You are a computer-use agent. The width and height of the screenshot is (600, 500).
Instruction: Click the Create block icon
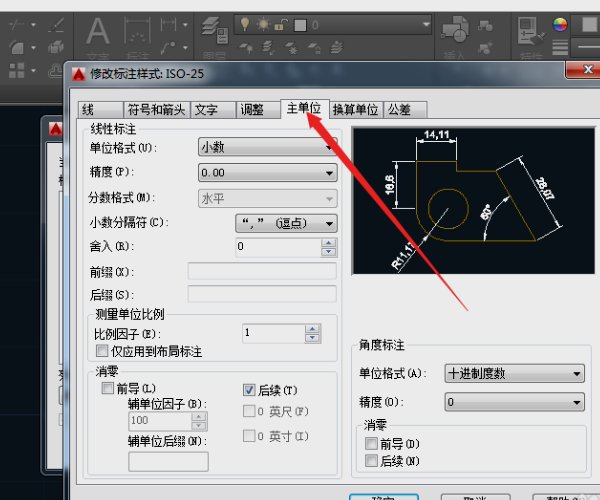click(486, 25)
